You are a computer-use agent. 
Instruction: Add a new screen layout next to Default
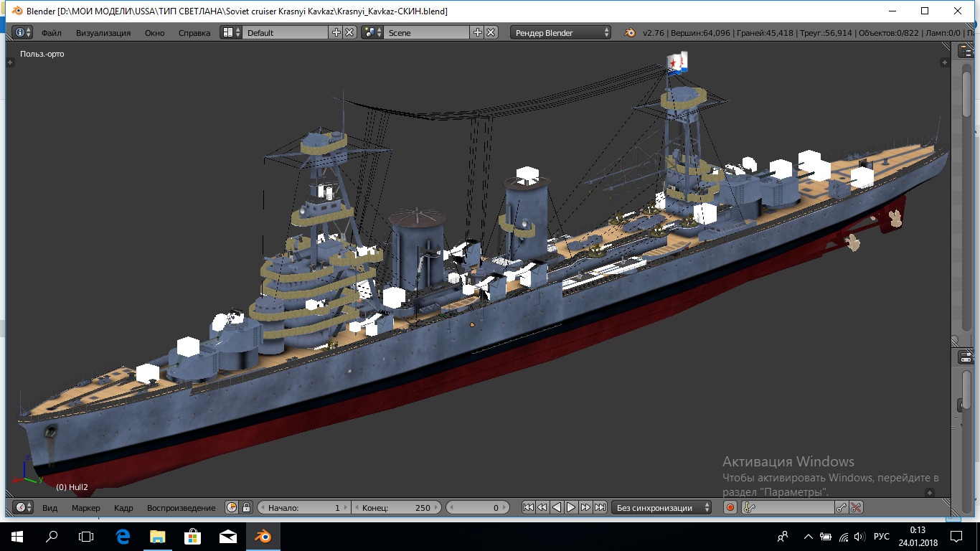coord(336,32)
